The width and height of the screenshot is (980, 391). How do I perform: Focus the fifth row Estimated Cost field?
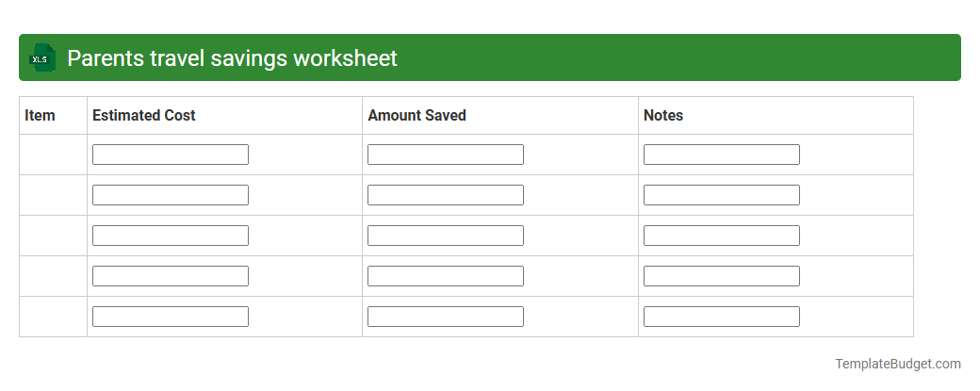pos(171,317)
